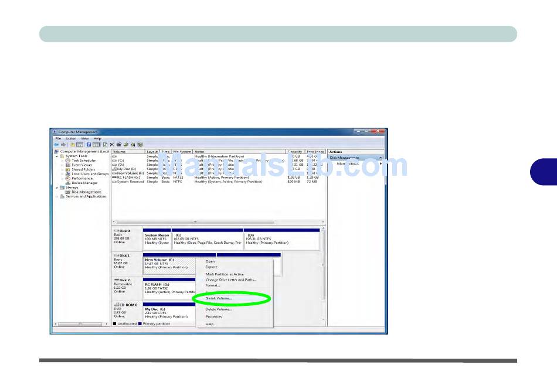
Task: Click the Local Users and Groups icon
Action: coord(68,174)
